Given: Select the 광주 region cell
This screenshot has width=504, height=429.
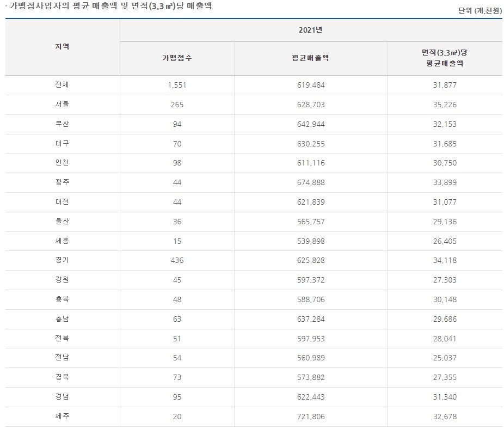Looking at the screenshot, I should point(62,182).
